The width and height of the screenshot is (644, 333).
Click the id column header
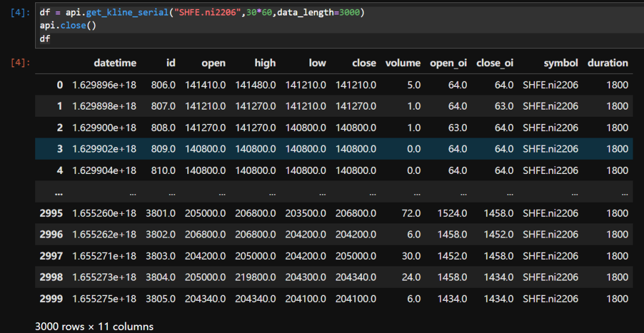171,63
